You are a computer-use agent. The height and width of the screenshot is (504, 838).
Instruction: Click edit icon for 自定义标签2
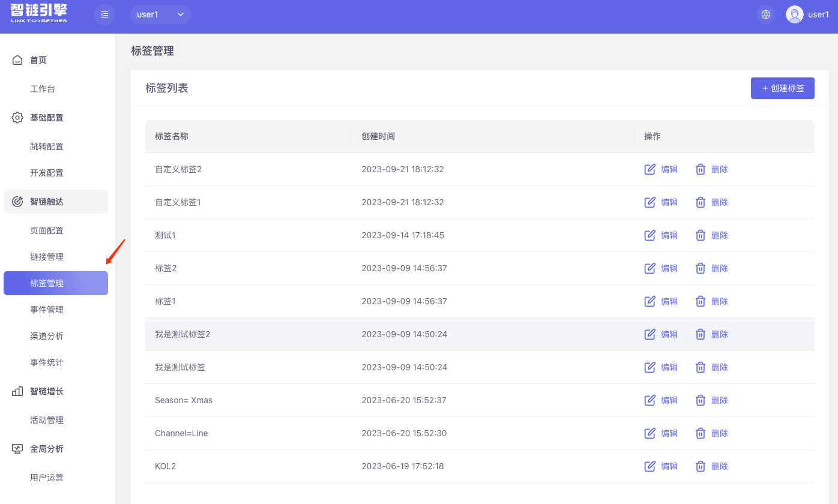click(x=650, y=169)
